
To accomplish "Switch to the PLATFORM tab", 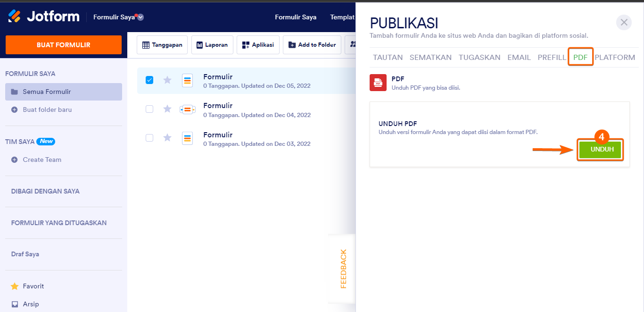I will point(615,57).
